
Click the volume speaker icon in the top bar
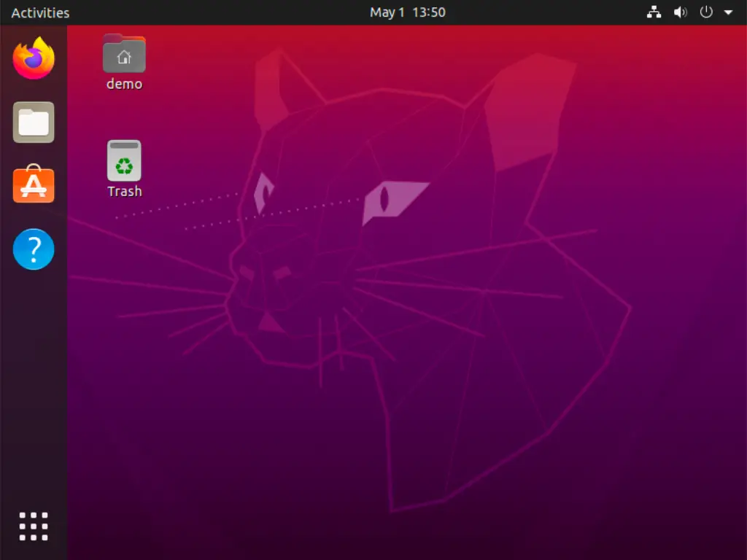pos(680,12)
